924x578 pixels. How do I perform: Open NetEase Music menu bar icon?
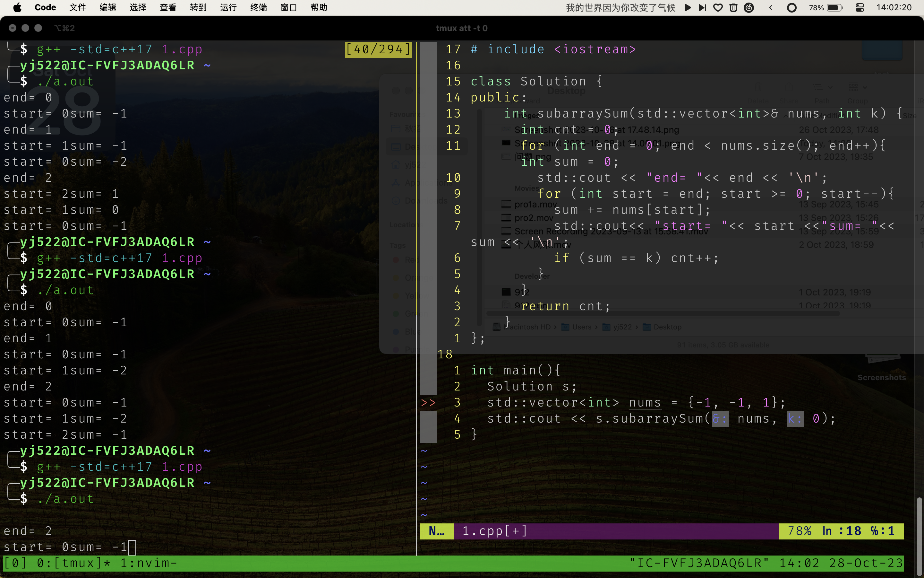tap(749, 8)
